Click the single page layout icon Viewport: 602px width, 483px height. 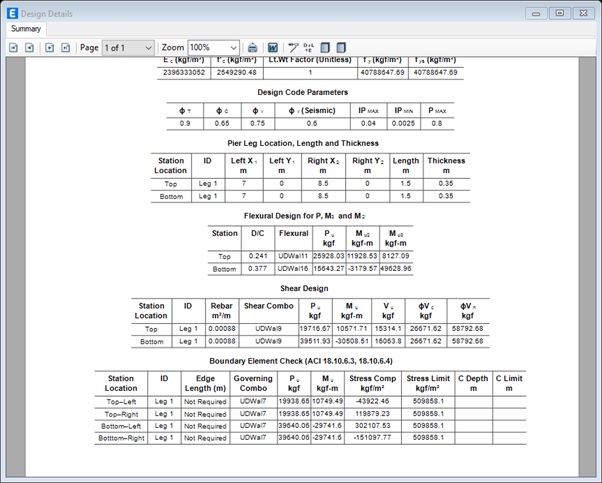(325, 48)
